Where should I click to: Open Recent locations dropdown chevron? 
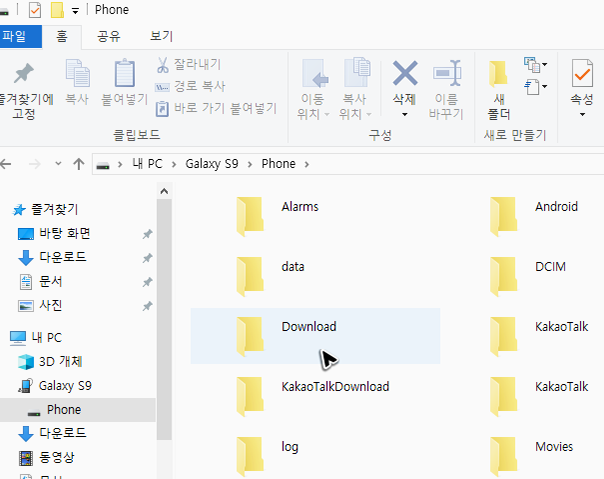(58, 163)
